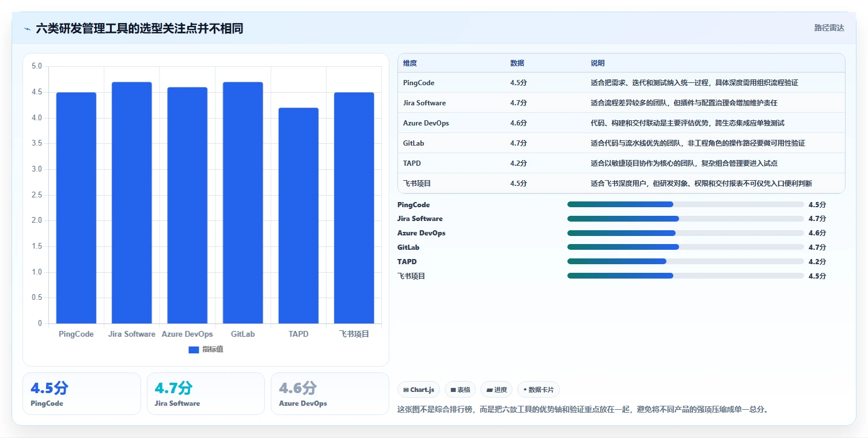This screenshot has height=438, width=868.
Task: Click TAPD label in progress list
Action: (x=407, y=262)
